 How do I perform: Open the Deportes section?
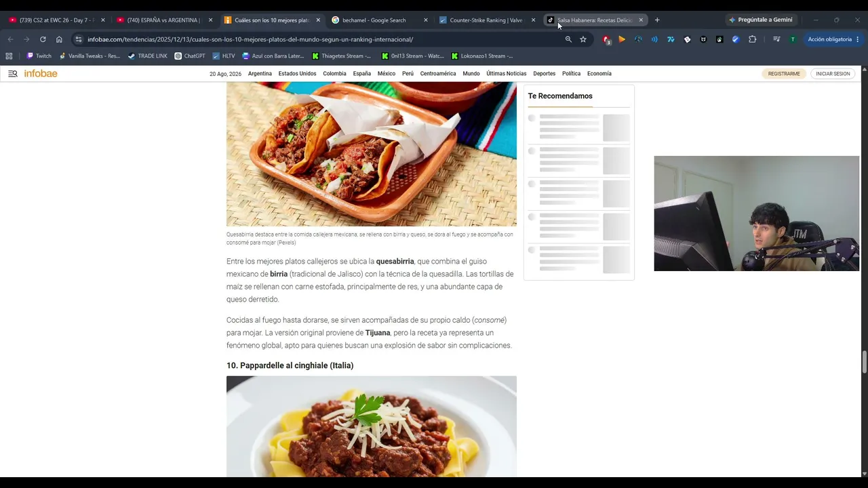point(544,73)
